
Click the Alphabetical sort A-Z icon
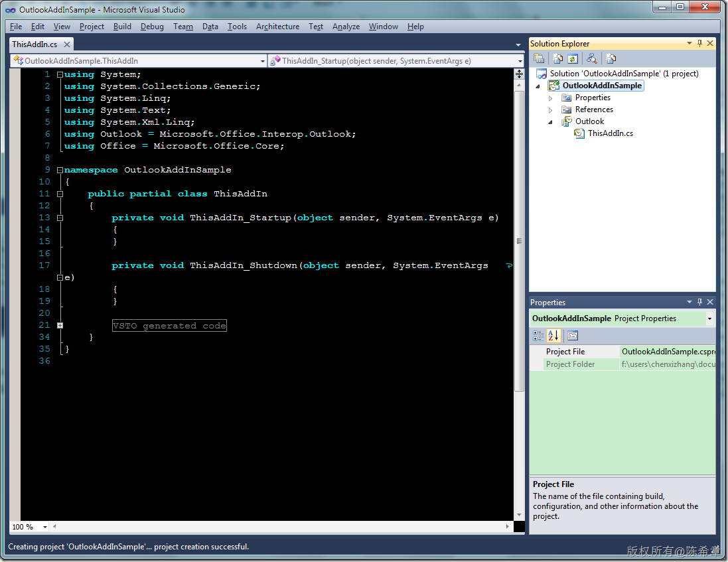(553, 336)
